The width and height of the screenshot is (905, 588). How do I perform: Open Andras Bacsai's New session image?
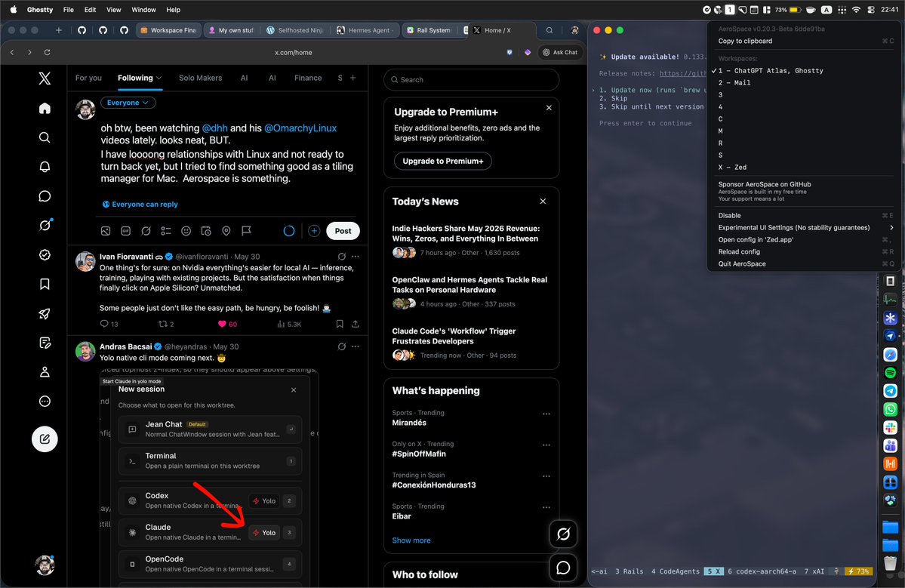[208, 478]
